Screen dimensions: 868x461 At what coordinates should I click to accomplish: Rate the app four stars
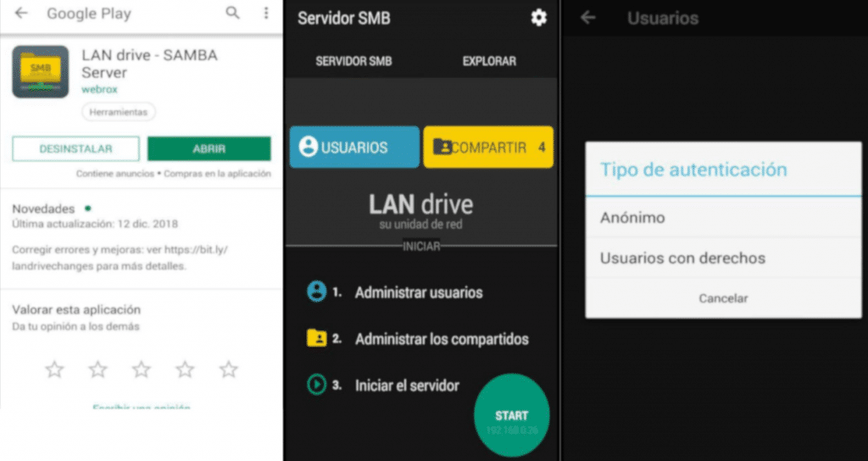185,369
